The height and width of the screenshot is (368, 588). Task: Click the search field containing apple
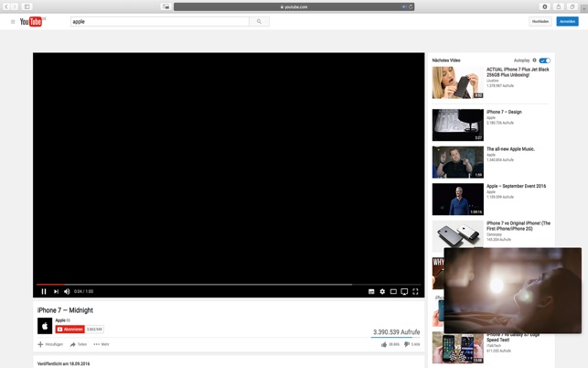point(159,21)
